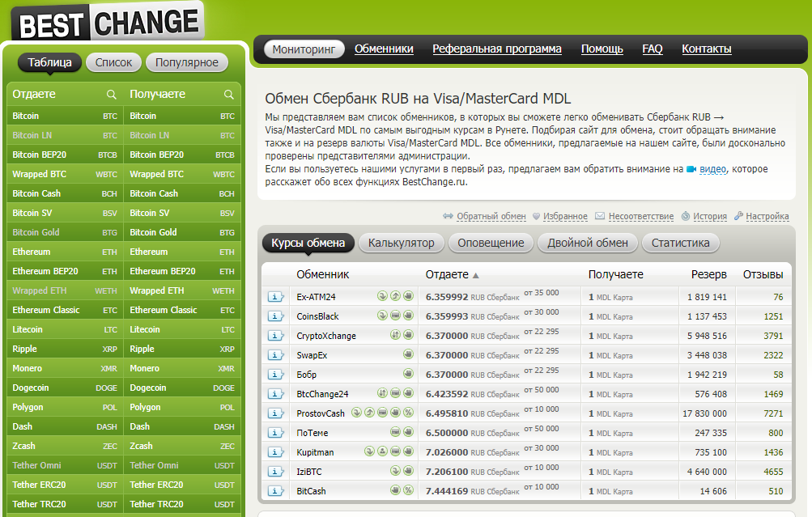Open info icon for CoinsBlack exchanger
The height and width of the screenshot is (517, 812).
pyautogui.click(x=275, y=316)
